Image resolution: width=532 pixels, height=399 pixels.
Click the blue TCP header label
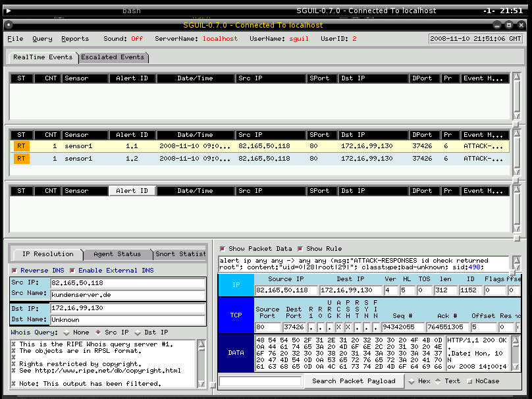point(236,315)
